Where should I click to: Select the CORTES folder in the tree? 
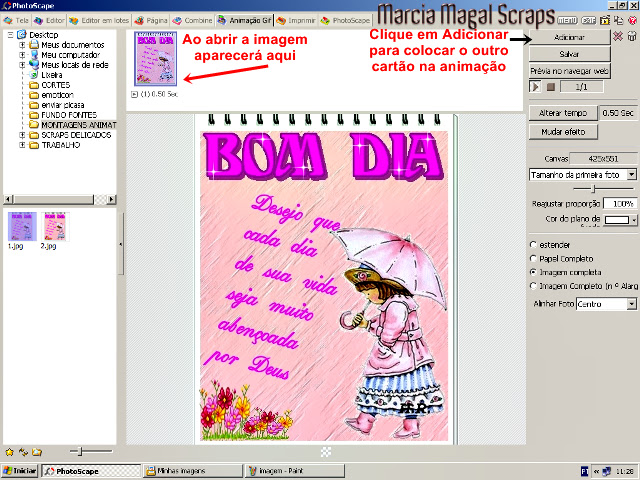click(50, 85)
